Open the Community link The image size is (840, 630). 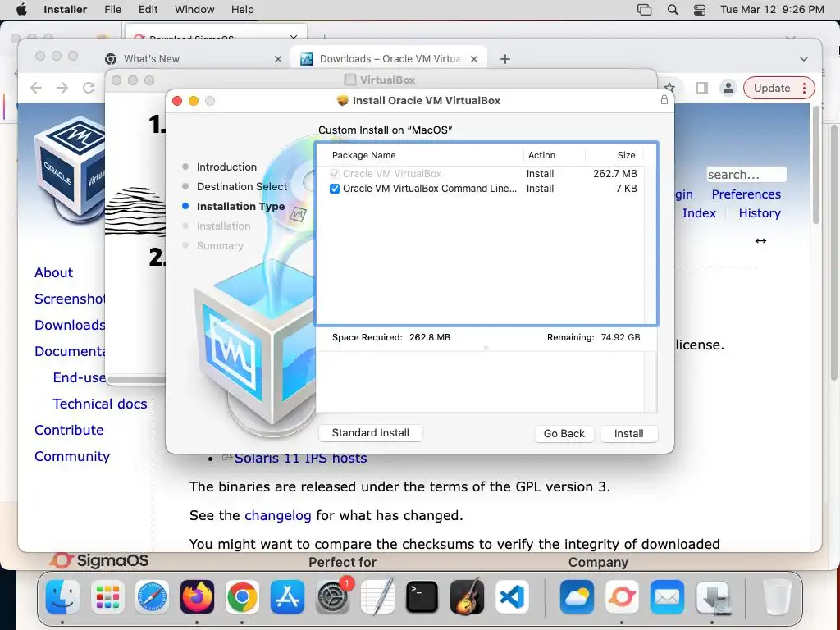72,456
